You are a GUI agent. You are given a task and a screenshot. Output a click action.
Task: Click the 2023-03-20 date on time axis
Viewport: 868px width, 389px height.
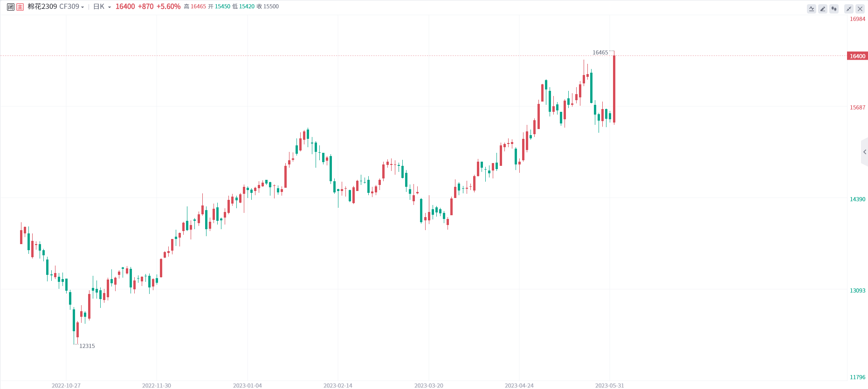click(429, 386)
